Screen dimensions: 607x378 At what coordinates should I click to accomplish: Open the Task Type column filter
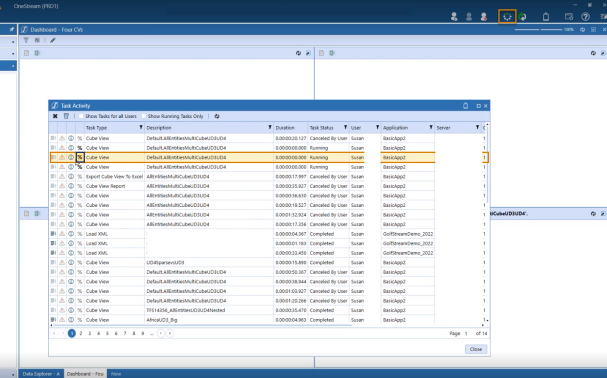(x=141, y=127)
